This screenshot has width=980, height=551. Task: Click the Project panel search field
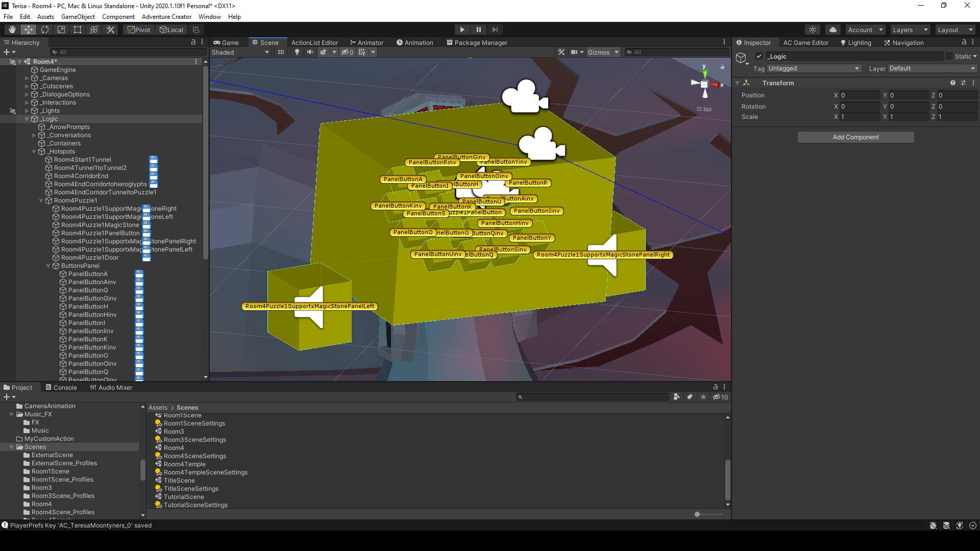coord(592,397)
